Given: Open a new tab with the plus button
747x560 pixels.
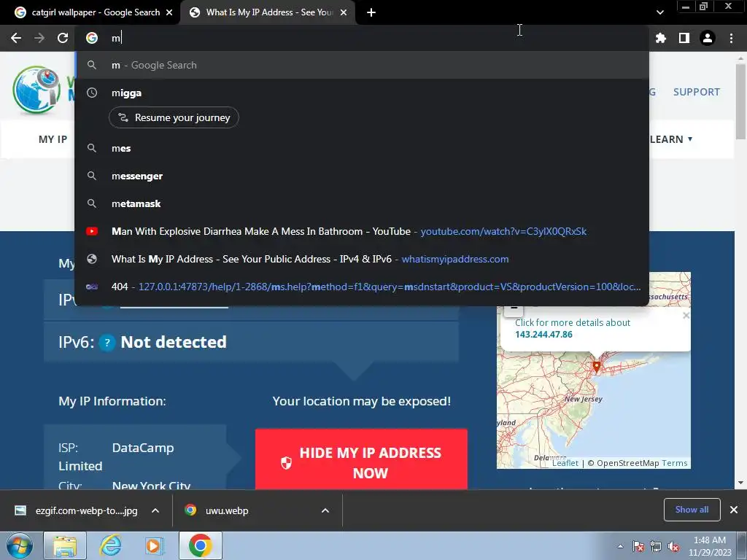Looking at the screenshot, I should pos(371,12).
